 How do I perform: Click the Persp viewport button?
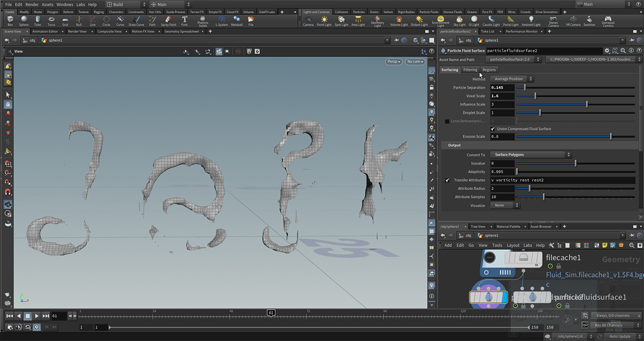click(x=394, y=61)
